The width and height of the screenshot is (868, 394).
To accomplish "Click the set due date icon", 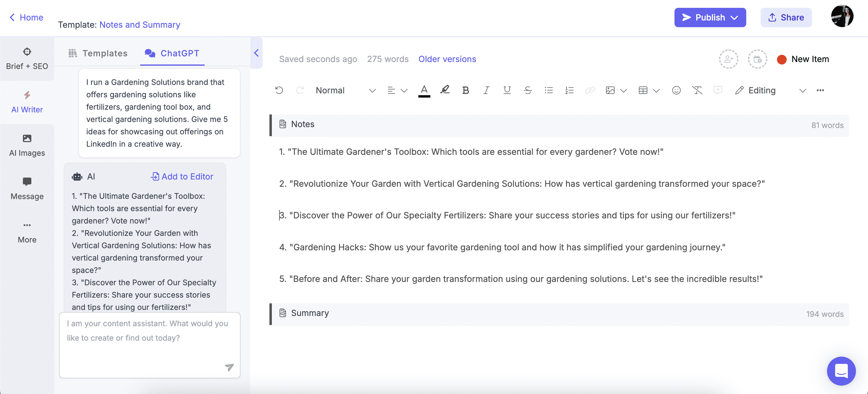I will [757, 59].
